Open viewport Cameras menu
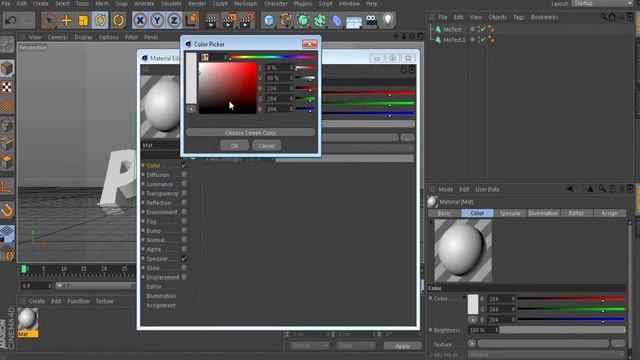 pos(58,37)
